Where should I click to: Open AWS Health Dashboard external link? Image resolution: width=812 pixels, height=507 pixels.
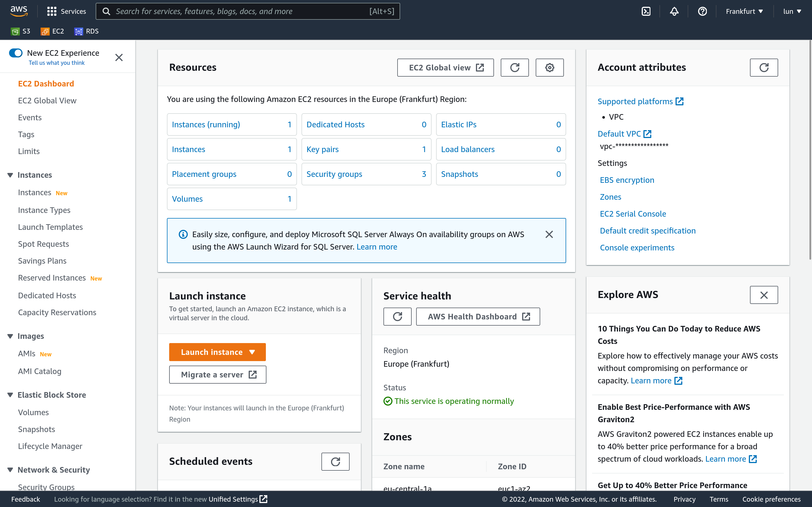point(478,316)
